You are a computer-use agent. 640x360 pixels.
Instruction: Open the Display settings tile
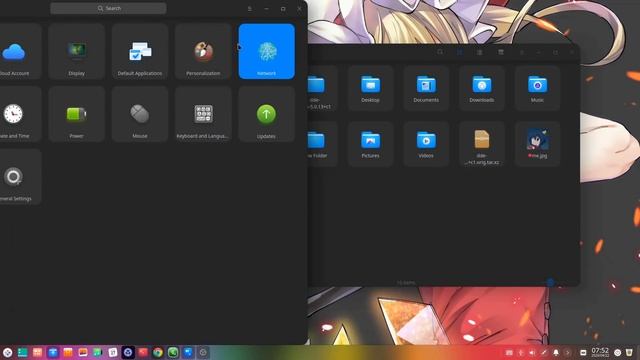[x=76, y=51]
